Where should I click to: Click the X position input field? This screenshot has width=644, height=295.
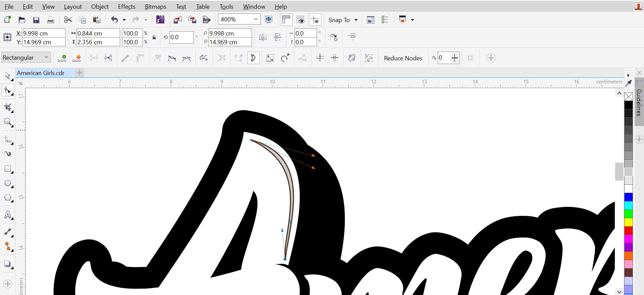click(x=44, y=33)
